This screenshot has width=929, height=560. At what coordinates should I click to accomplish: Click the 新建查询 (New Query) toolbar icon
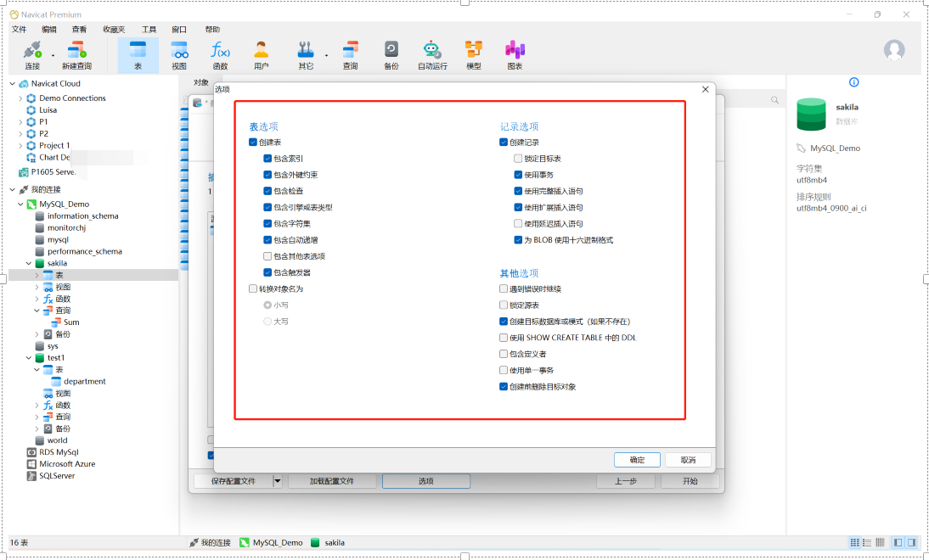(x=76, y=50)
